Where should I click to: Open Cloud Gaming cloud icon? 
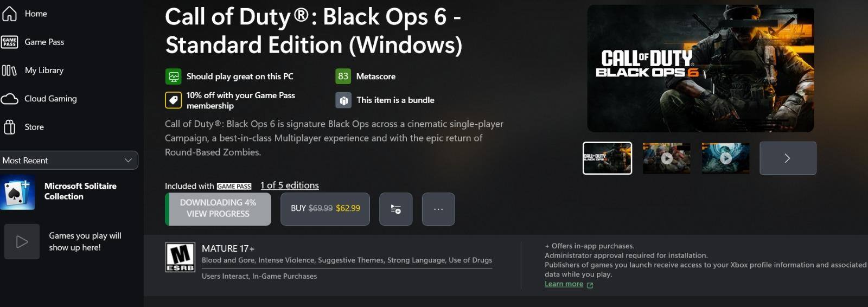coord(10,99)
